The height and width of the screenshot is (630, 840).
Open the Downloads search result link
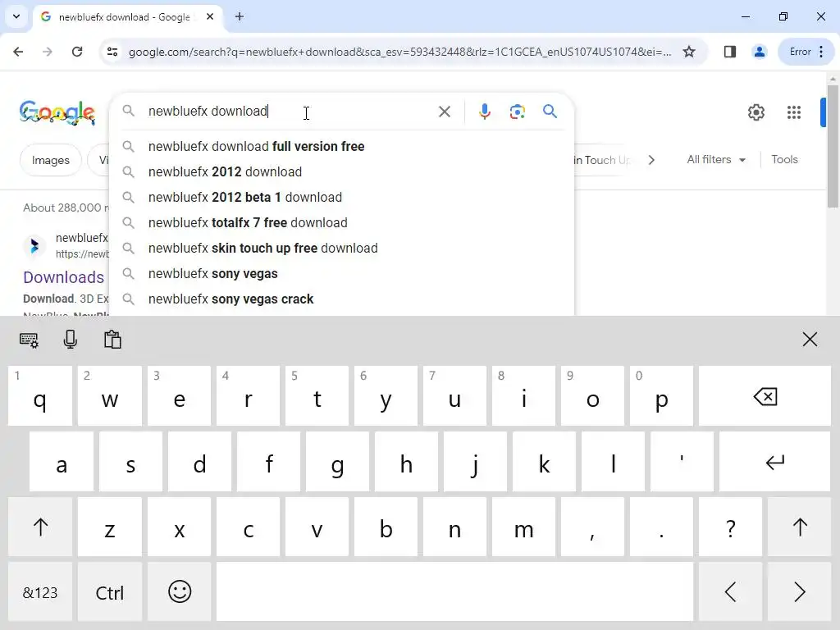(64, 277)
